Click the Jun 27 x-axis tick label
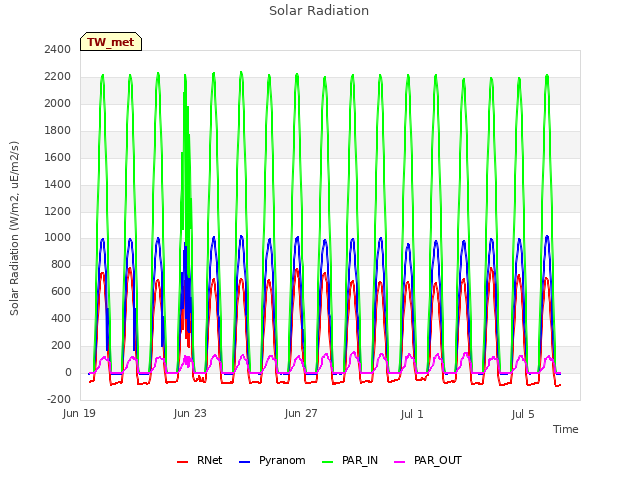Image resolution: width=640 pixels, height=480 pixels. tap(301, 414)
